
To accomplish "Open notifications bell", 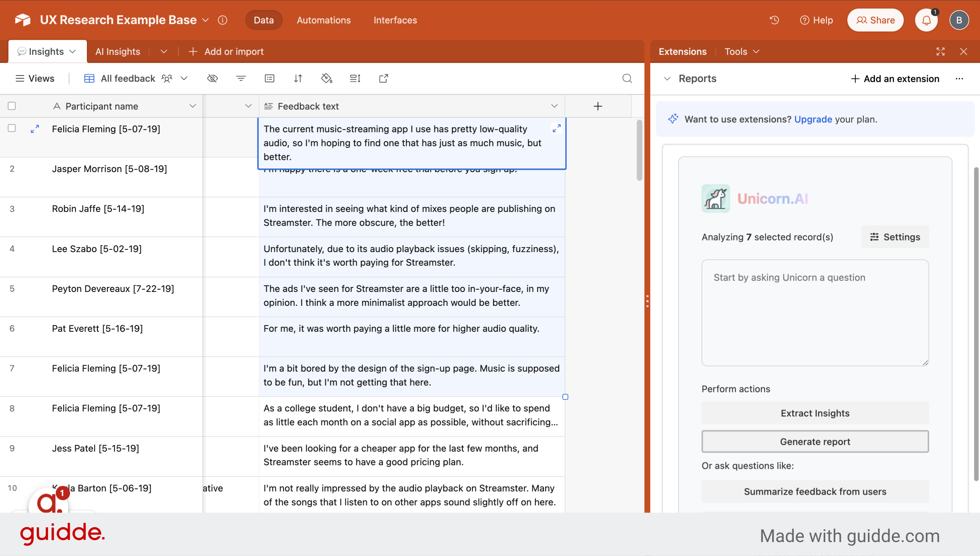I will tap(926, 20).
